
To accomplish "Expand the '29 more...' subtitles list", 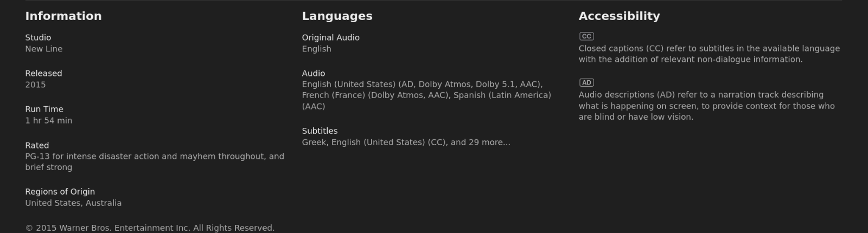I will pos(489,142).
